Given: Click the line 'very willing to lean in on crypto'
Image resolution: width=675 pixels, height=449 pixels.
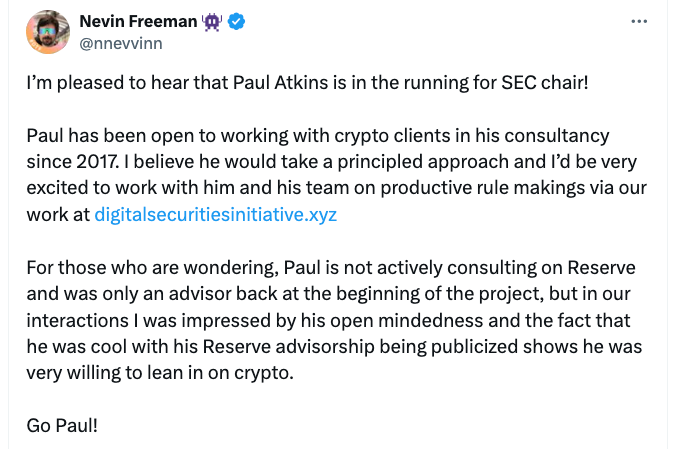Looking at the screenshot, I should tap(160, 373).
